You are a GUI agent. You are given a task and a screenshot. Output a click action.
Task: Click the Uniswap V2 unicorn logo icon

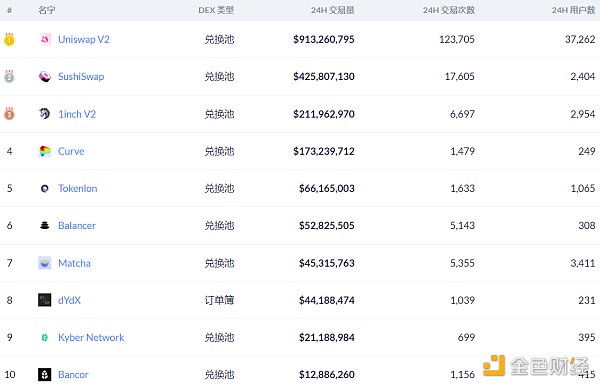[x=45, y=39]
